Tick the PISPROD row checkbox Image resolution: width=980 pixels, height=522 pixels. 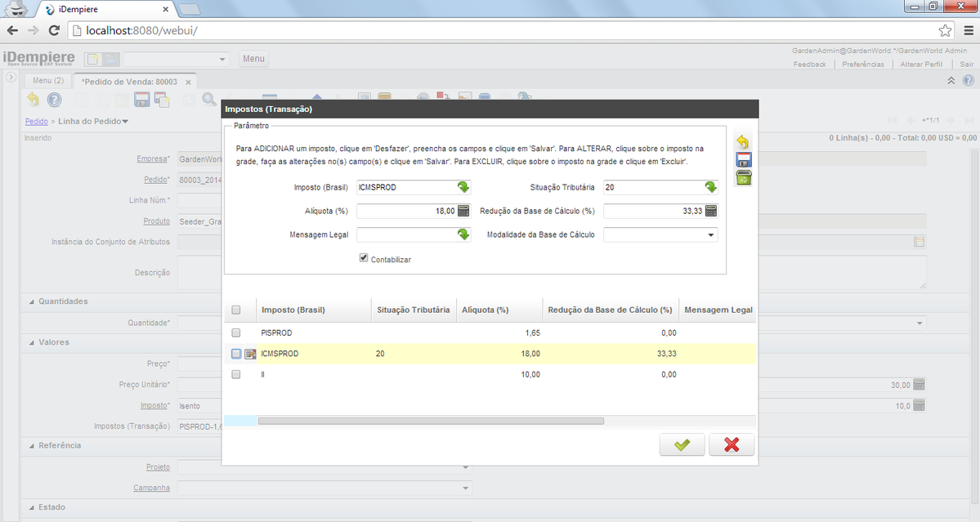pyautogui.click(x=236, y=333)
